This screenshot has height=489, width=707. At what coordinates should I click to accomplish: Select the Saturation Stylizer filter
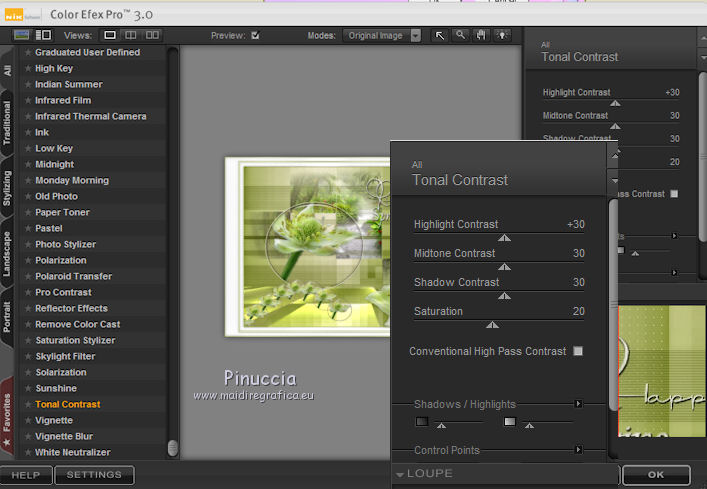pos(75,340)
